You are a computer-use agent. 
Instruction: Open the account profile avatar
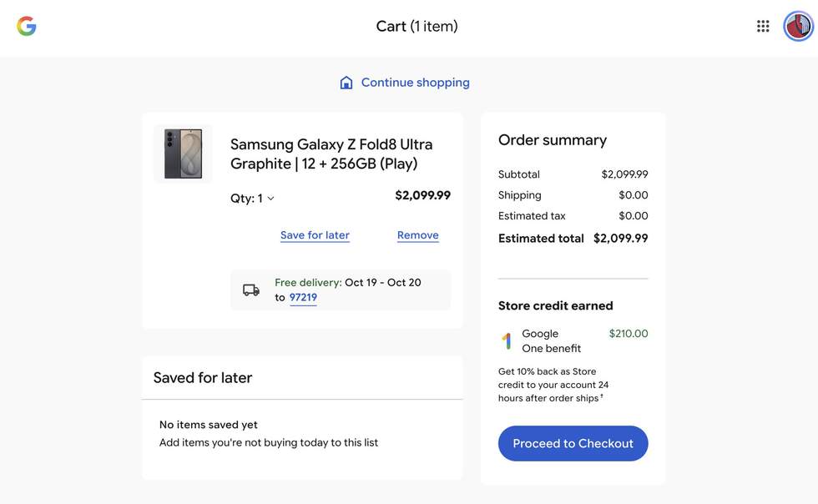[x=798, y=26]
